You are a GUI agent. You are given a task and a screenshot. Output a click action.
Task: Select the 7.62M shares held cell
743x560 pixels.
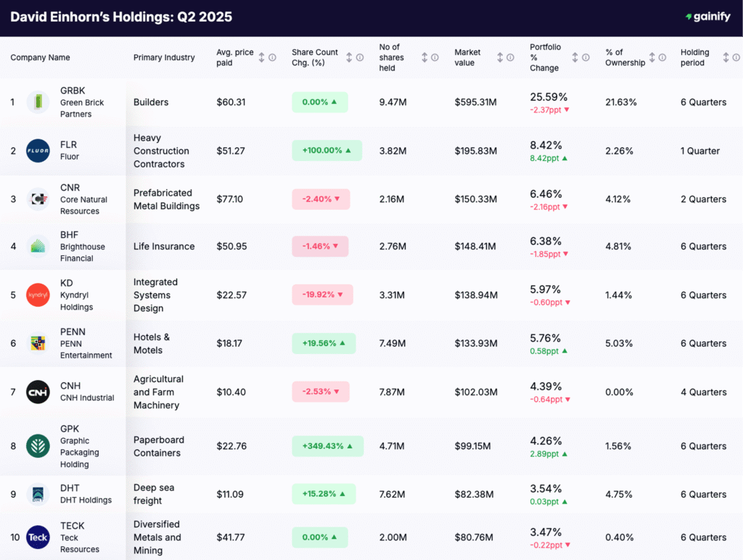[x=392, y=494]
